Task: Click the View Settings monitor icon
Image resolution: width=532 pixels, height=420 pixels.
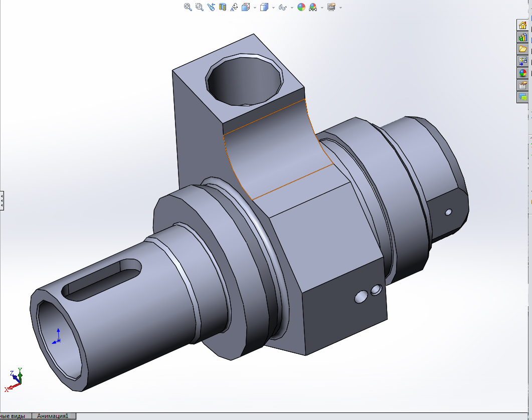Action: coord(331,7)
